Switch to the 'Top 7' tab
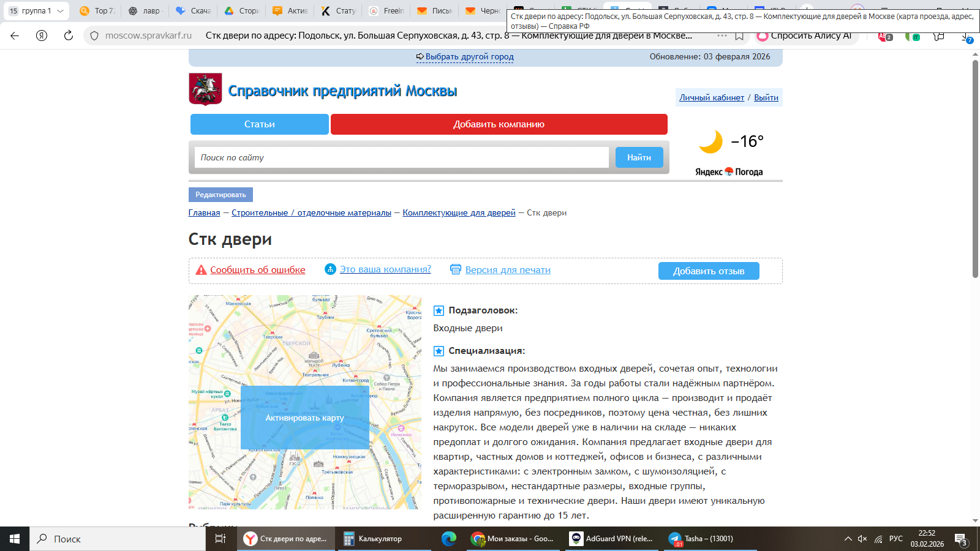980x551 pixels. coord(97,11)
